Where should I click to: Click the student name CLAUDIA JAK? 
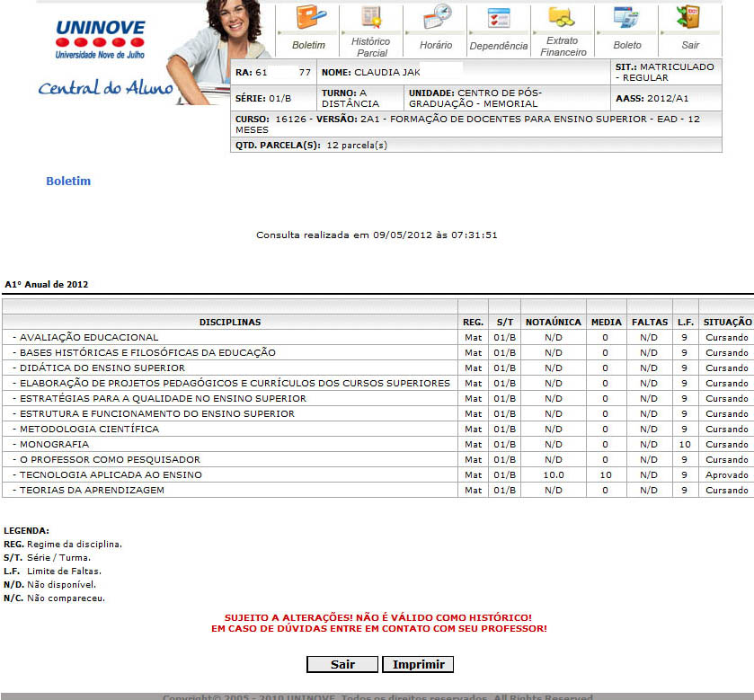tap(387, 72)
